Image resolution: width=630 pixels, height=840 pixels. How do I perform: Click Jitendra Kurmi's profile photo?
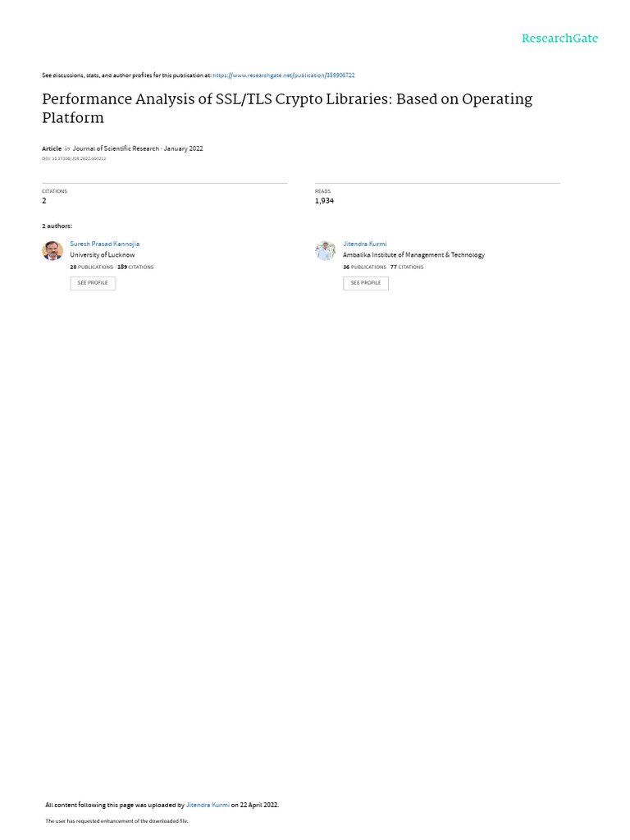pos(325,250)
